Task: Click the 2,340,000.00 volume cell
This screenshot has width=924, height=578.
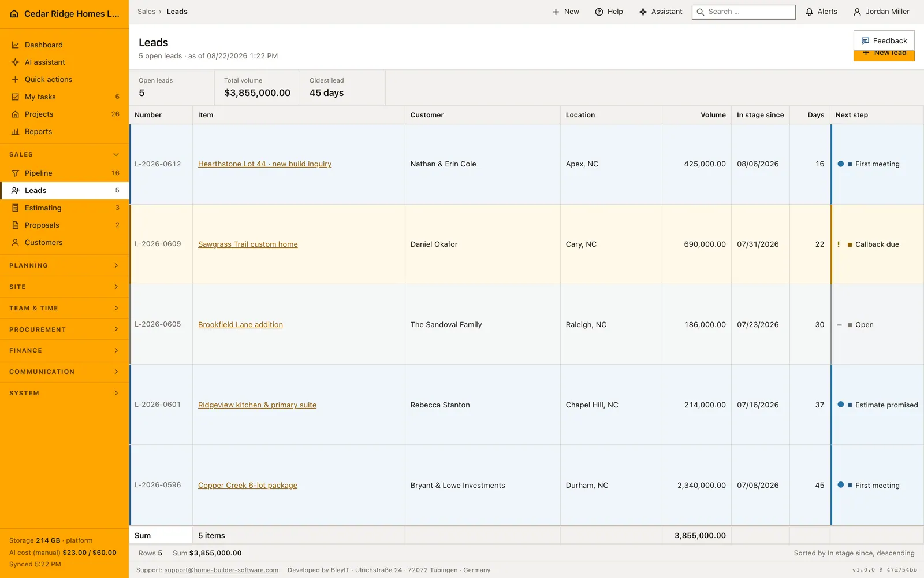Action: 696,486
